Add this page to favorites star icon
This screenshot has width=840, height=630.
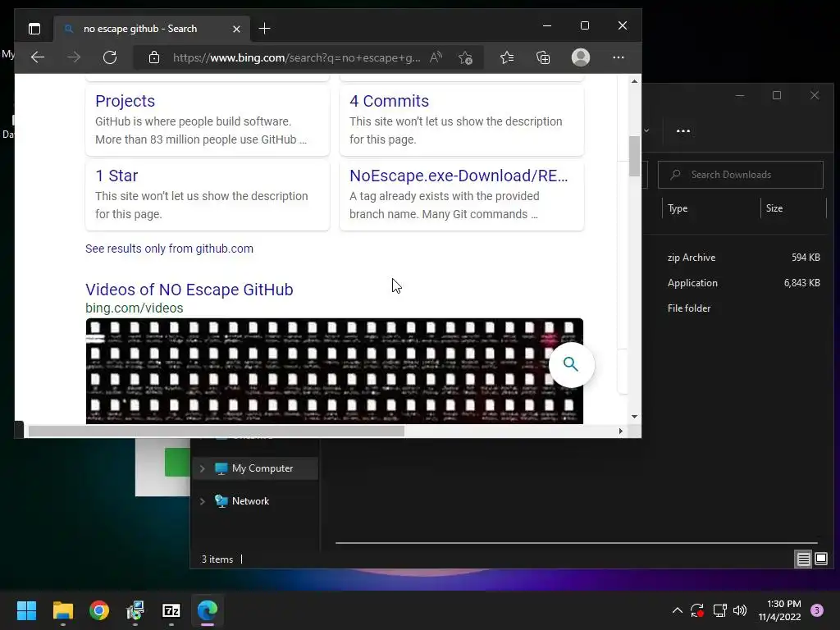pyautogui.click(x=465, y=57)
